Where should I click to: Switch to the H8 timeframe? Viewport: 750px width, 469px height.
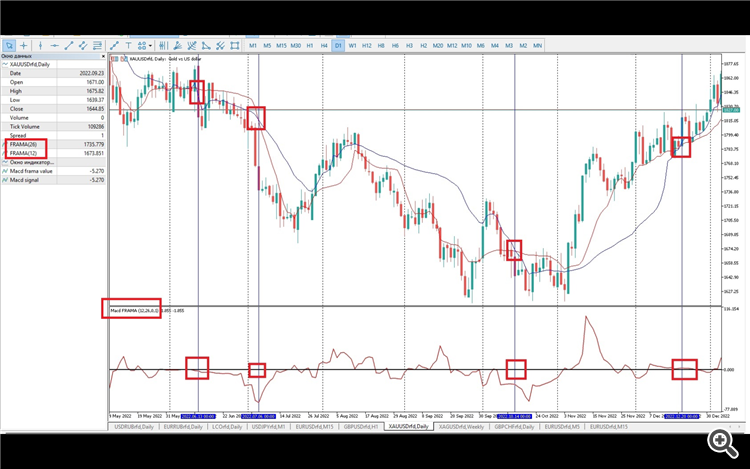tap(381, 45)
